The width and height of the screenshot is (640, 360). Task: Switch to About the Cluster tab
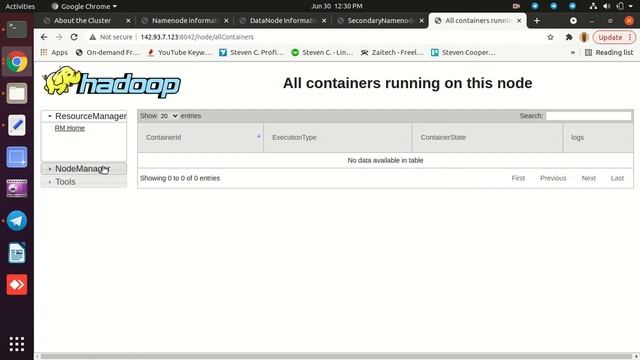click(82, 20)
